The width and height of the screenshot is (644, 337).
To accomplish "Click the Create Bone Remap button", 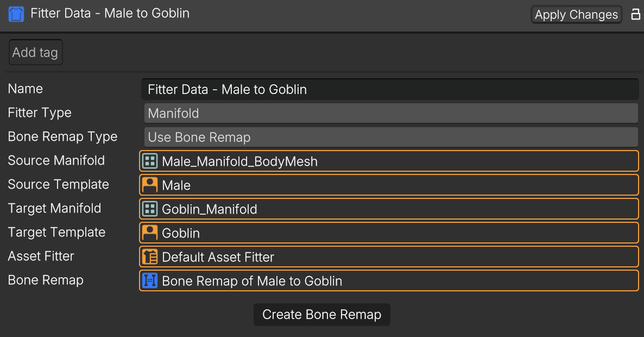I will (x=322, y=314).
